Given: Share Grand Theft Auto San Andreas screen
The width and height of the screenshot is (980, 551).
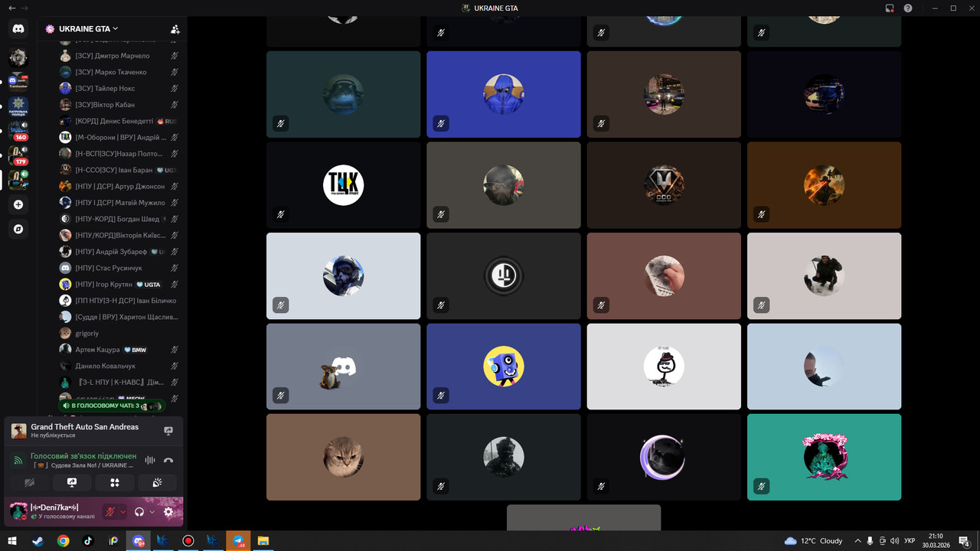Looking at the screenshot, I should [x=168, y=431].
